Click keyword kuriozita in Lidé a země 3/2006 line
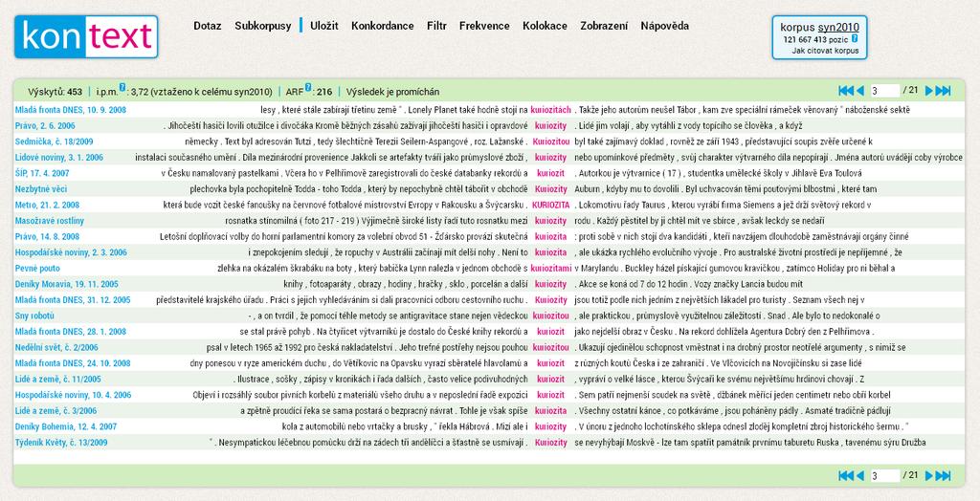 click(550, 411)
